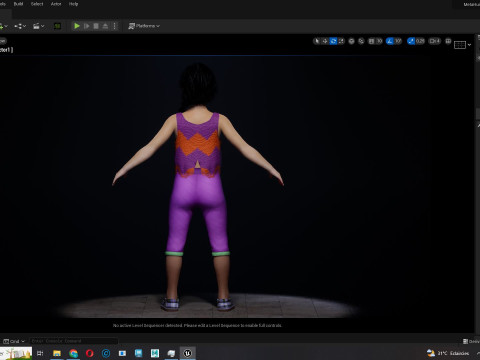Click the Skip Frame button beside Play
480x360 pixels.
86,26
